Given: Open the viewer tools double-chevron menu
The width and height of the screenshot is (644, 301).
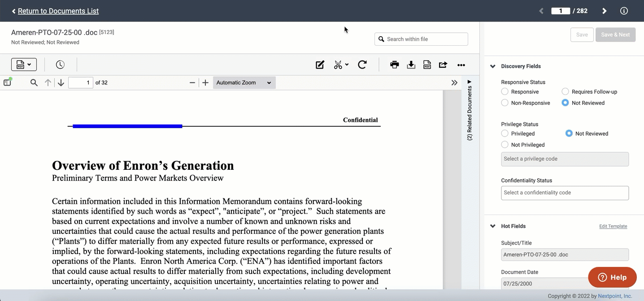Looking at the screenshot, I should click(454, 82).
